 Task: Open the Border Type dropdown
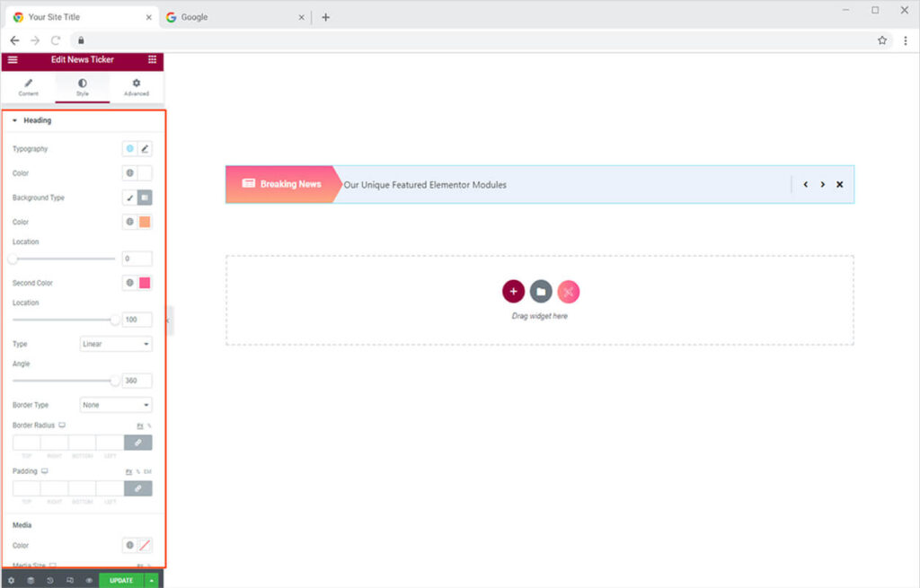click(116, 405)
